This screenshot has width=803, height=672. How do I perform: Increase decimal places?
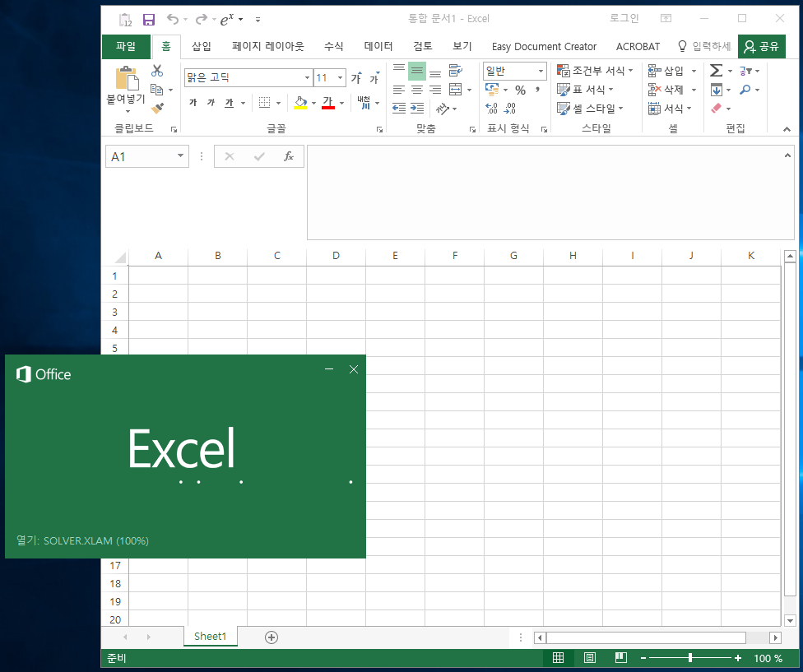[x=491, y=108]
